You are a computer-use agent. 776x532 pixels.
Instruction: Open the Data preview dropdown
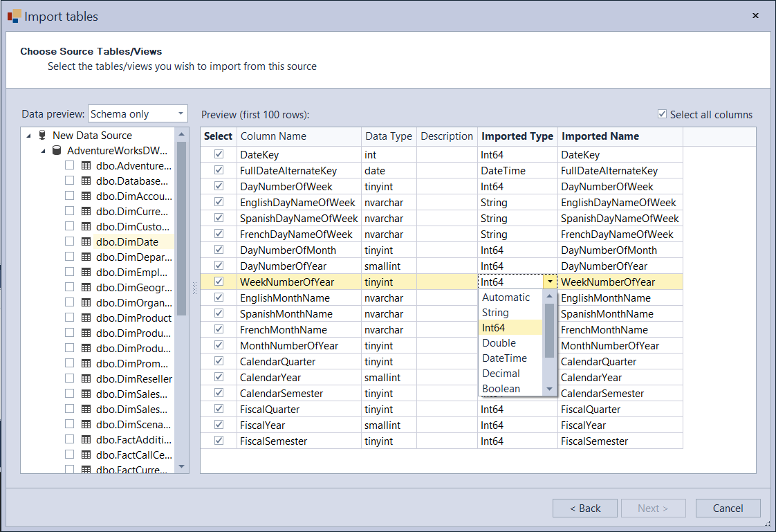point(181,113)
